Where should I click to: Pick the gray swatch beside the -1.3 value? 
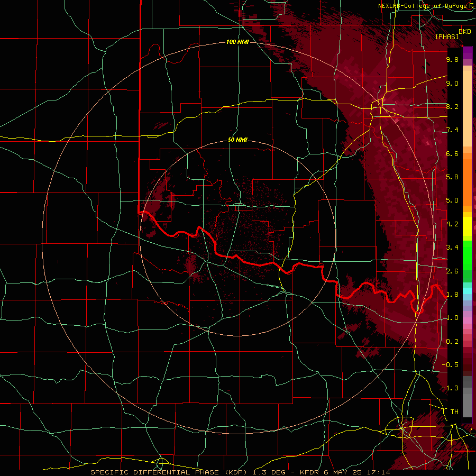click(467, 390)
